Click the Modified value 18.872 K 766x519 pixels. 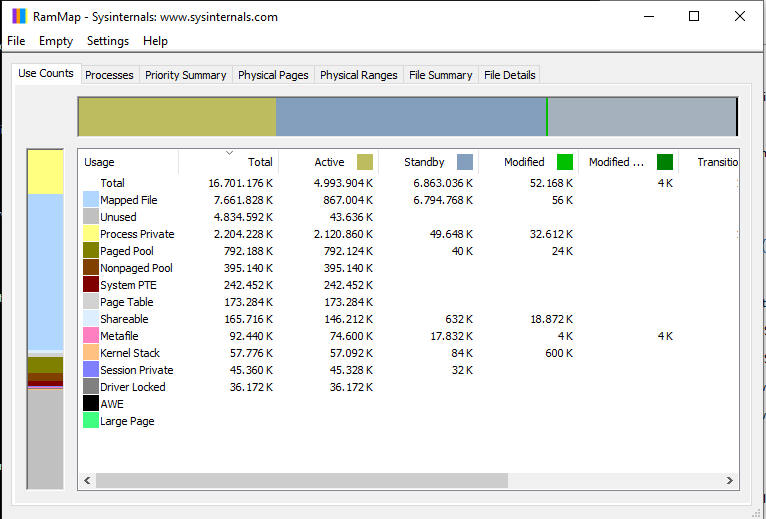point(552,319)
